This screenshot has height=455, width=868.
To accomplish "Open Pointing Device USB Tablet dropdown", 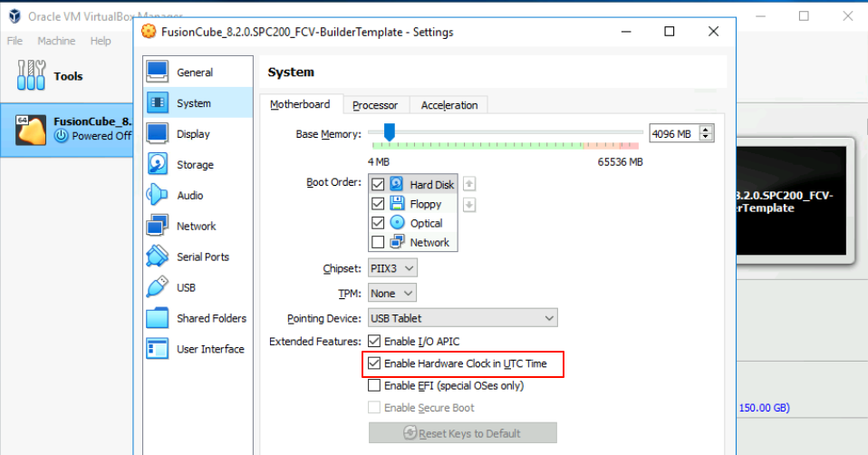I will (462, 318).
